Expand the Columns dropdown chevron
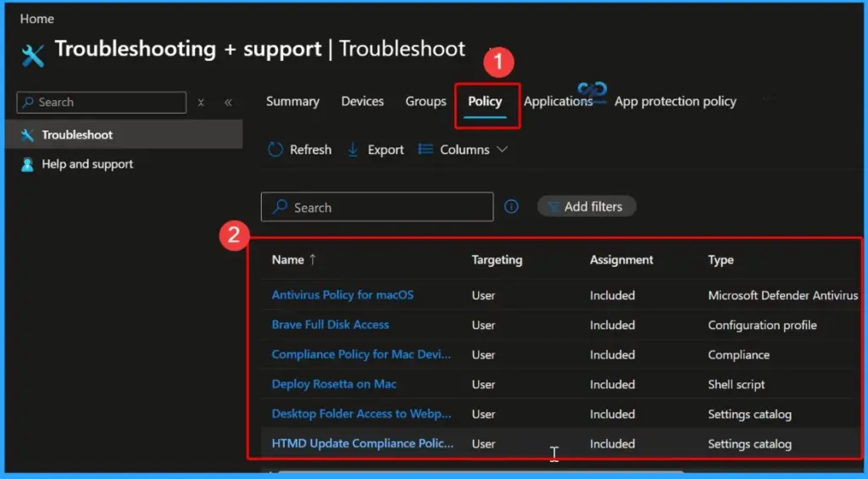The height and width of the screenshot is (479, 868). click(502, 149)
